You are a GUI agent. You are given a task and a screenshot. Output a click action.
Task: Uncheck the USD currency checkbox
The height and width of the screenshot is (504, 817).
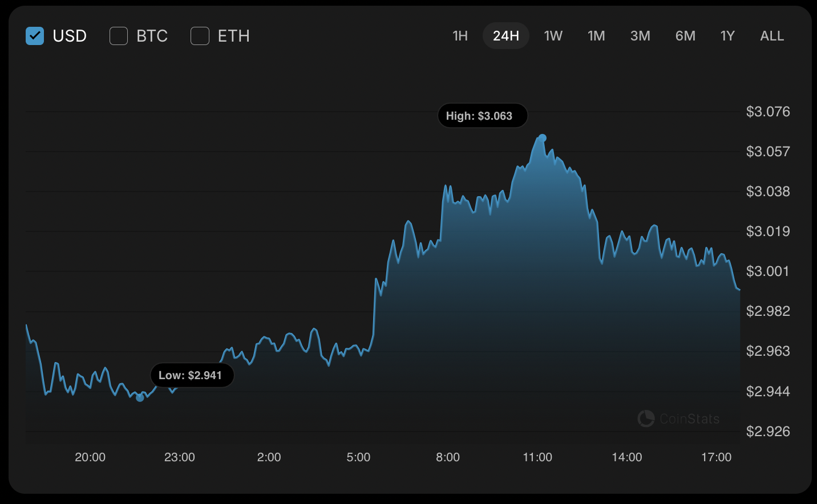point(35,36)
